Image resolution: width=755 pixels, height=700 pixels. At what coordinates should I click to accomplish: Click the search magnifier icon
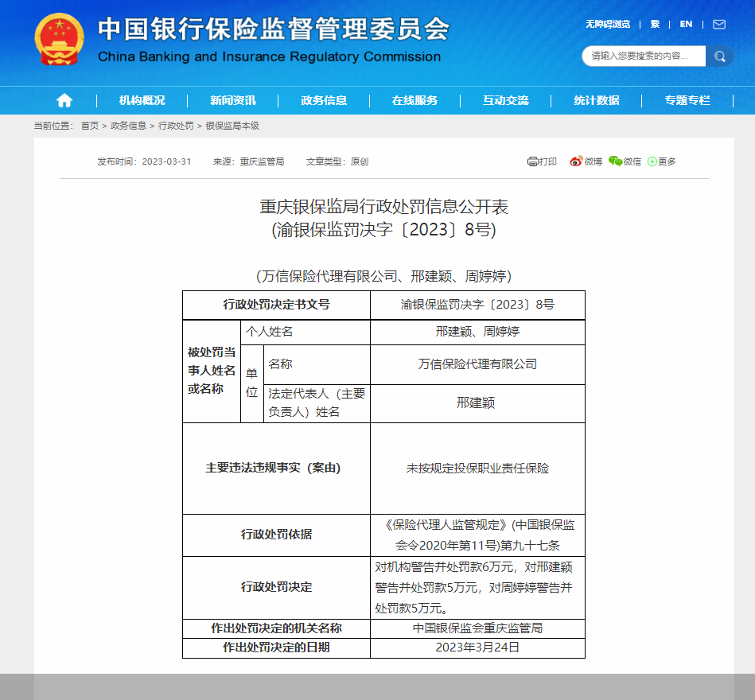coord(720,56)
